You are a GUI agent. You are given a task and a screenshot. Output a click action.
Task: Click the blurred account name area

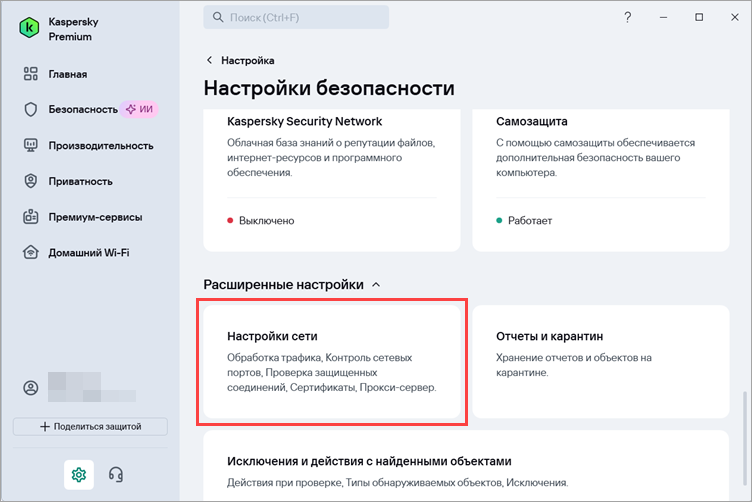92,387
